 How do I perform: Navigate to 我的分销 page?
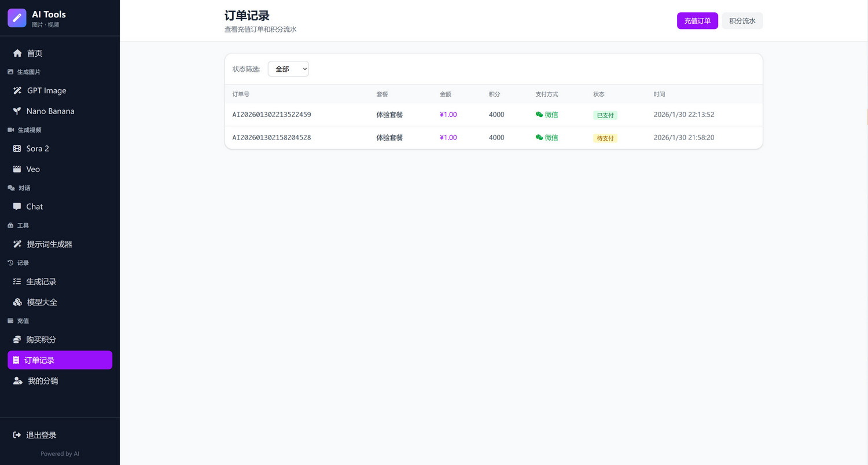[x=43, y=381]
